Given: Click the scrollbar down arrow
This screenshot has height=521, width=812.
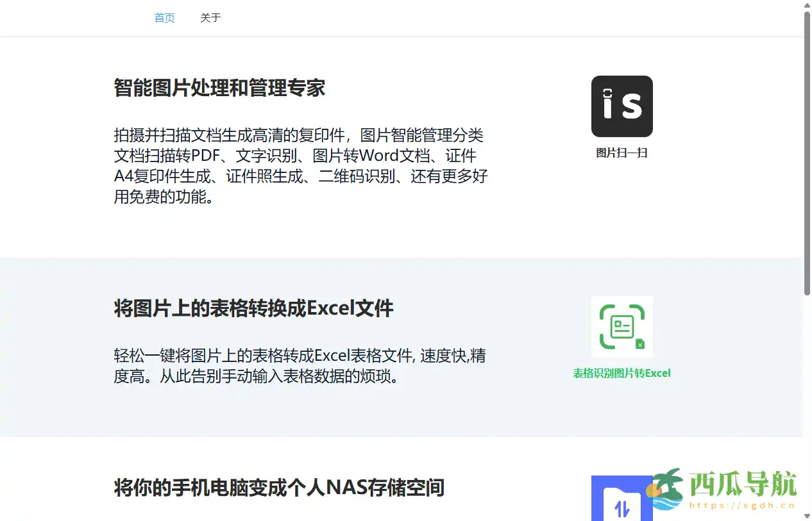Looking at the screenshot, I should [x=807, y=516].
